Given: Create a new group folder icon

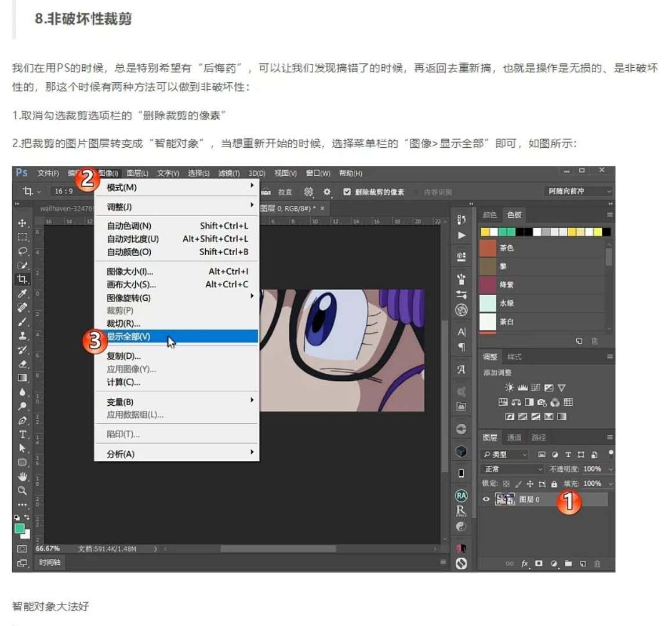Looking at the screenshot, I should pyautogui.click(x=568, y=563).
